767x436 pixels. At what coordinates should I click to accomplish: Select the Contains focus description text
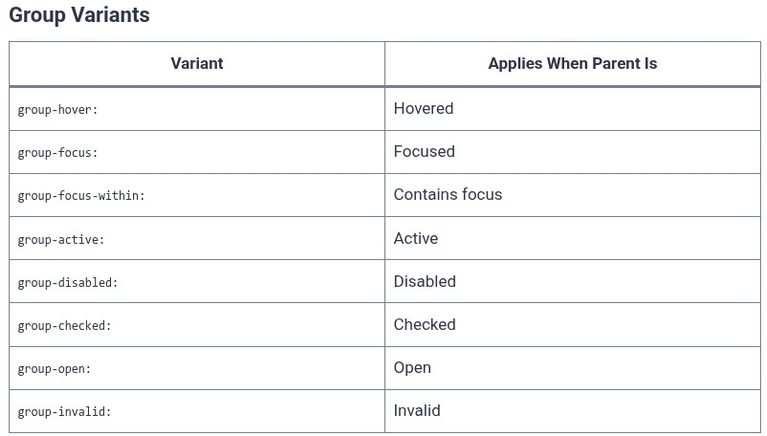(448, 194)
